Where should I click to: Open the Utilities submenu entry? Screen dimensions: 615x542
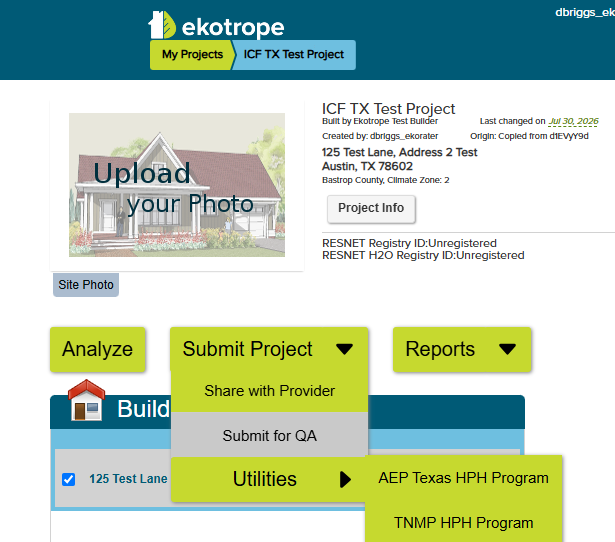[269, 479]
